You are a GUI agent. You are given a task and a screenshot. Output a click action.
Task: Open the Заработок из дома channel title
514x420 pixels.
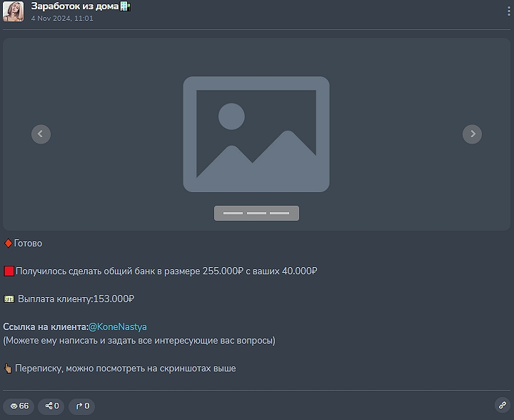point(74,6)
